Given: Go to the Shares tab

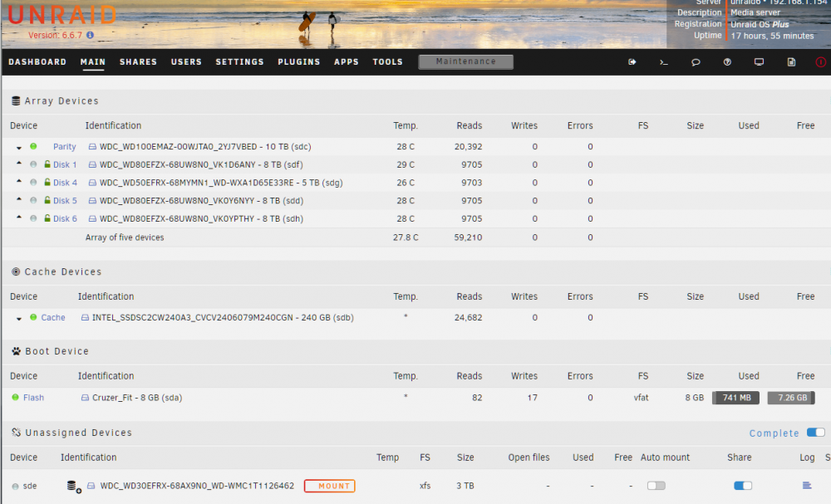Looking at the screenshot, I should (138, 62).
